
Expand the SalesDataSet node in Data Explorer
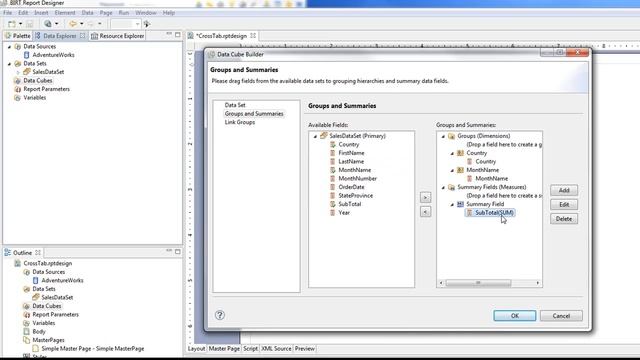(x=18, y=72)
